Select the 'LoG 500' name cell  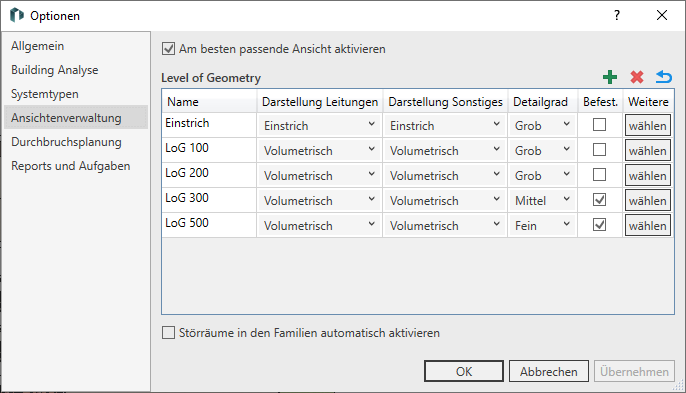(209, 225)
